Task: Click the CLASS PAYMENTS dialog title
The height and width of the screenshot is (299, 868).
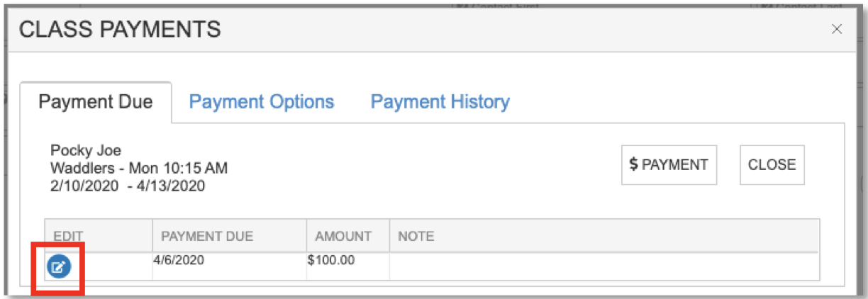Action: (119, 30)
